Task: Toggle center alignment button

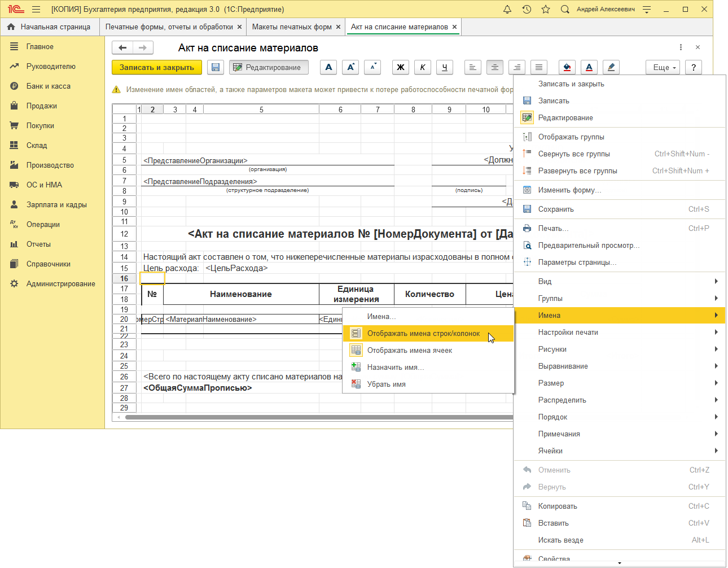Action: click(495, 67)
